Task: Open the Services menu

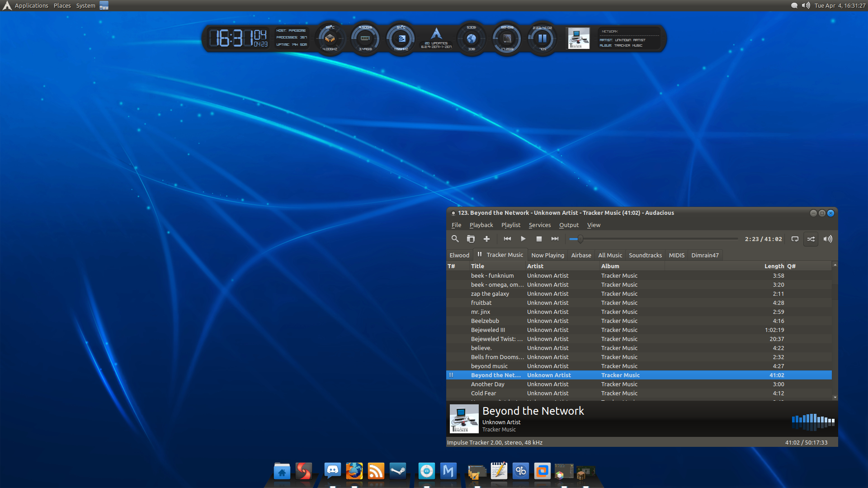Action: point(540,225)
